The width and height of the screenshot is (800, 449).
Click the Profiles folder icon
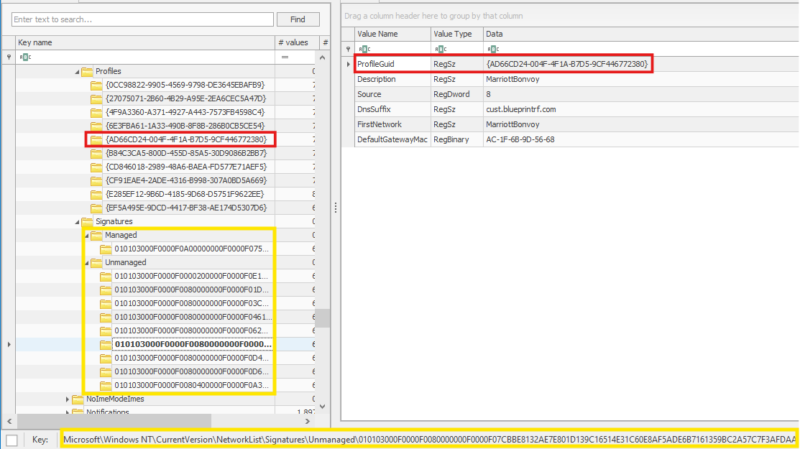[87, 71]
